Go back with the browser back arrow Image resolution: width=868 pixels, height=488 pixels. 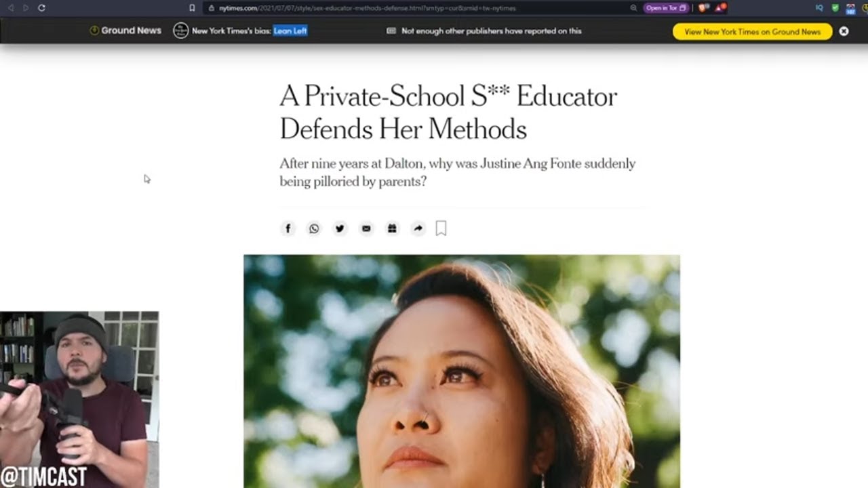(x=10, y=8)
